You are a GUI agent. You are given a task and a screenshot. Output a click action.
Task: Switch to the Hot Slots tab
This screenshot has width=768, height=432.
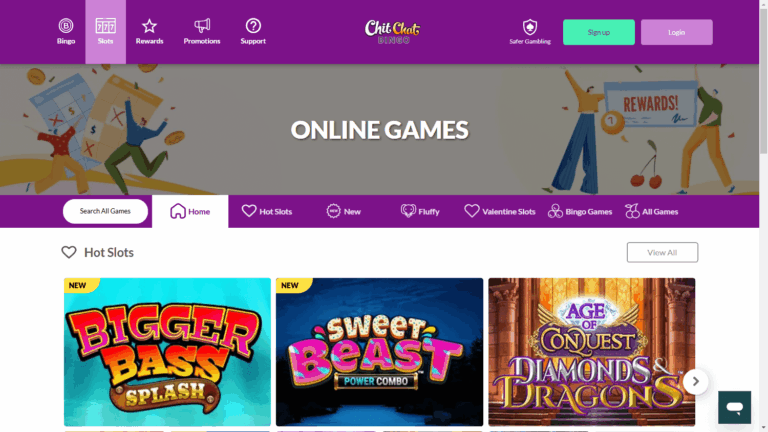267,211
